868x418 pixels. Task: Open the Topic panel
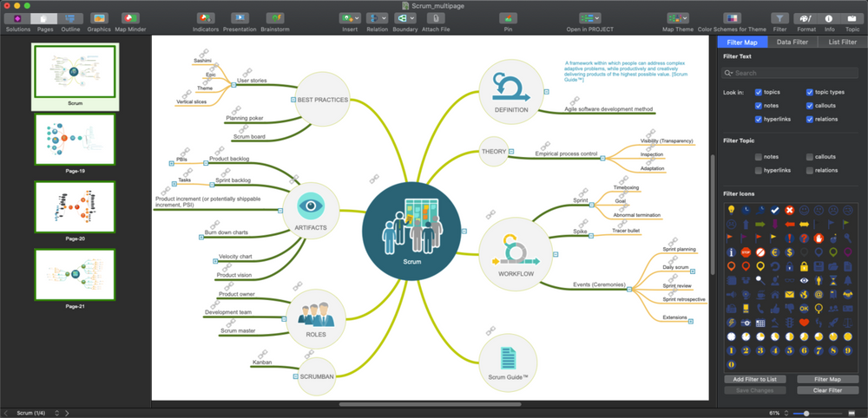click(x=852, y=18)
